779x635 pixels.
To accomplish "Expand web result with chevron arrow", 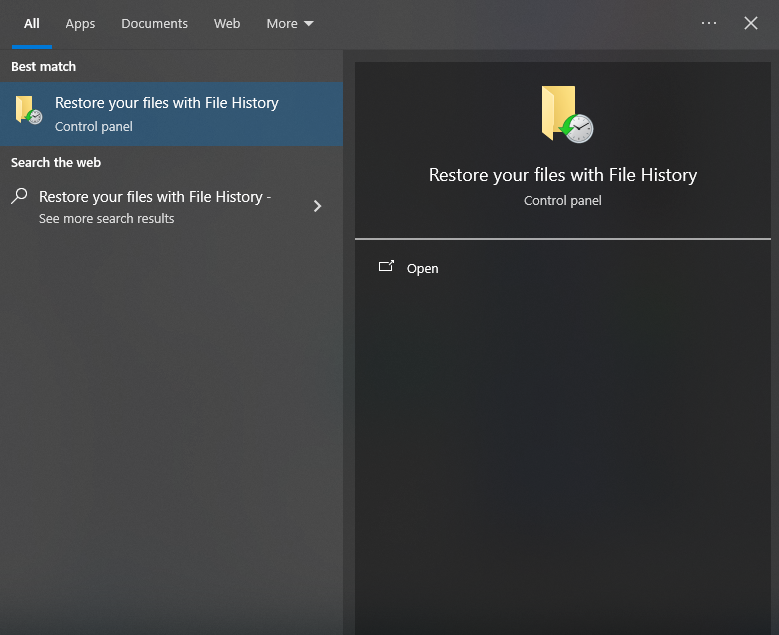I will click(x=317, y=206).
